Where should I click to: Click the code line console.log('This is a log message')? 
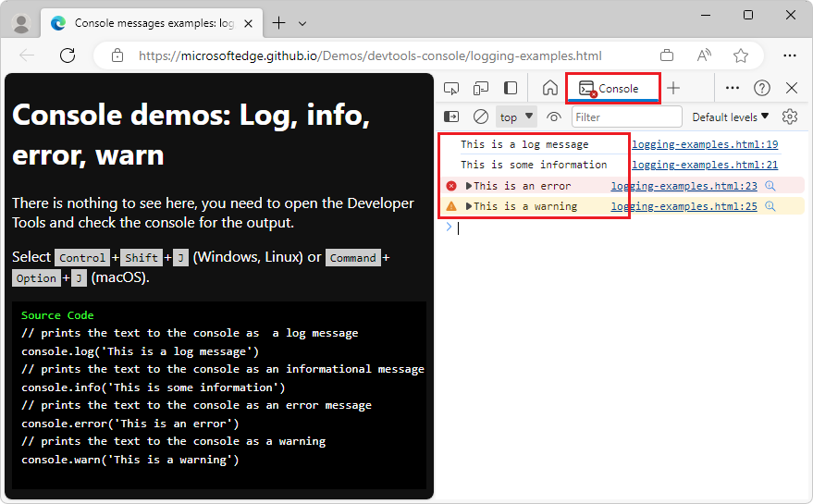(x=140, y=351)
